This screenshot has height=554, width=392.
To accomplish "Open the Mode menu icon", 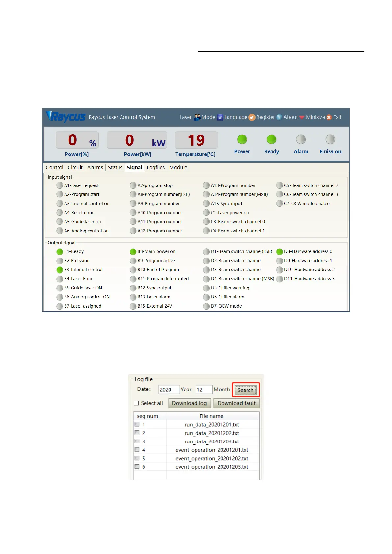I will pos(197,117).
